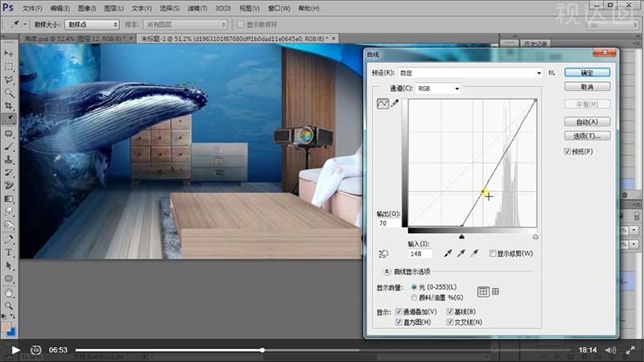
Task: Select the Crop tool
Action: click(x=9, y=106)
